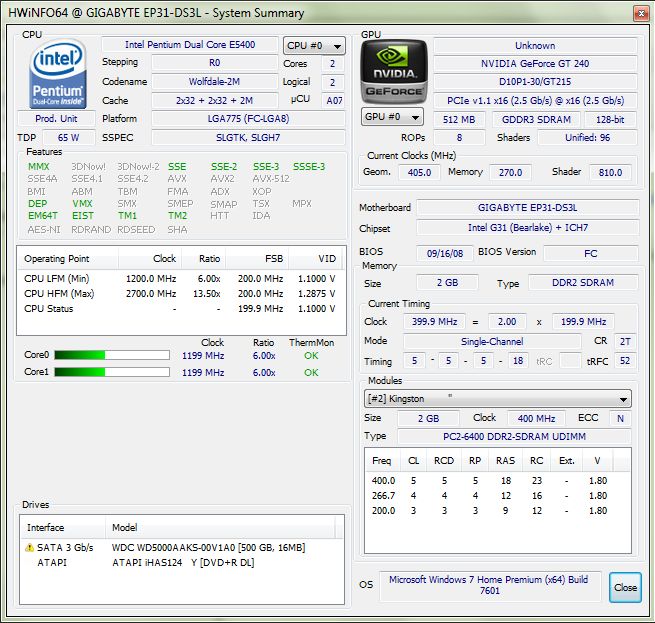
Task: Click the 399.9 MHz memory clock field
Action: coord(434,321)
